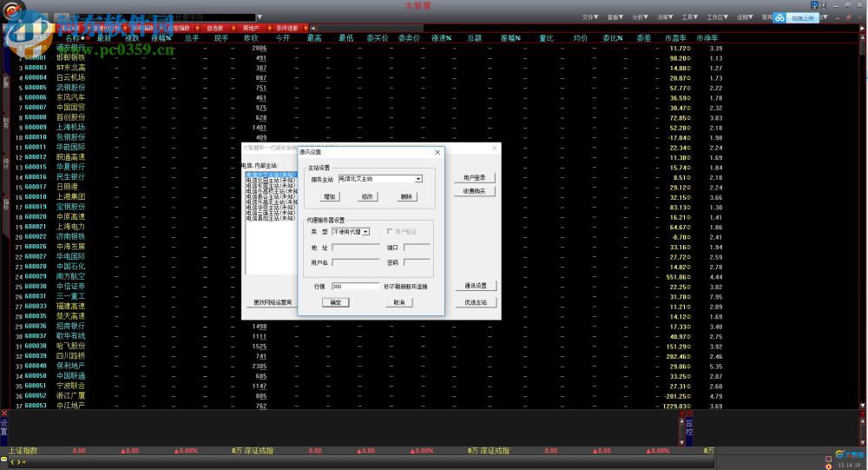Click the 用户登录 button
Image resolution: width=868 pixels, height=470 pixels.
coord(475,178)
